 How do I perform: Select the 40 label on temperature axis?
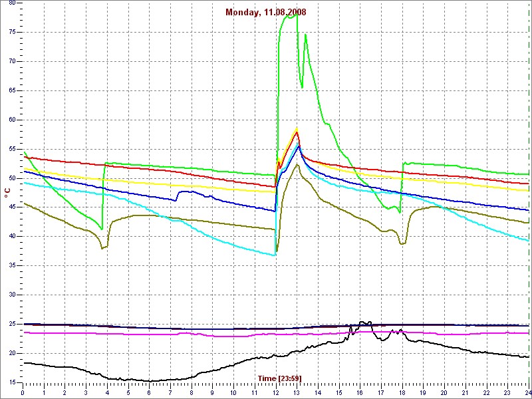click(12, 237)
